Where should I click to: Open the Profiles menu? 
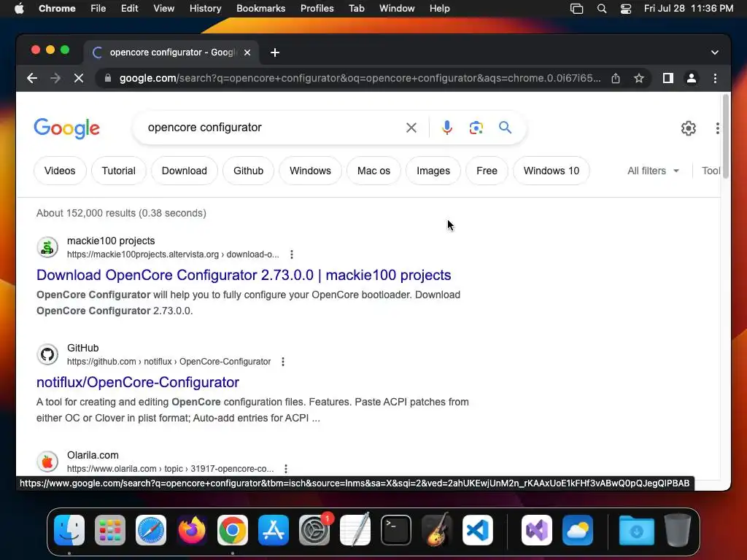317,9
